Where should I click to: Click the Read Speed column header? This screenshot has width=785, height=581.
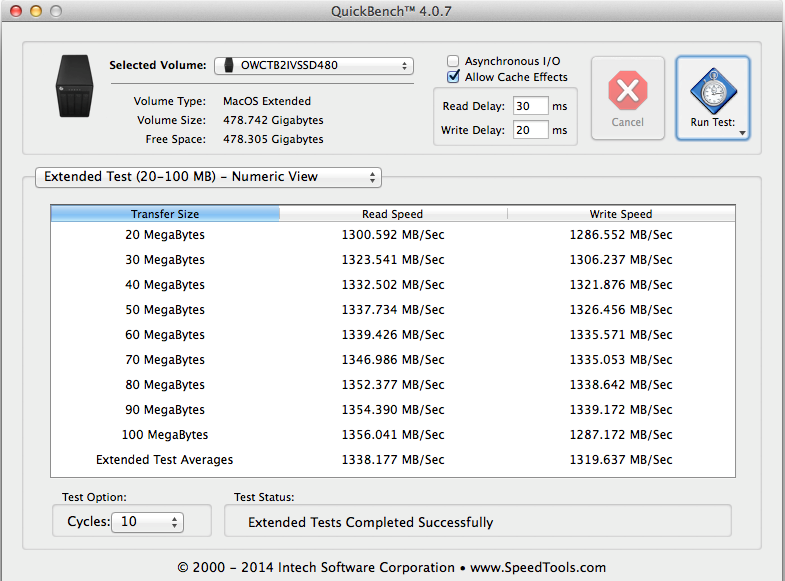tap(392, 214)
